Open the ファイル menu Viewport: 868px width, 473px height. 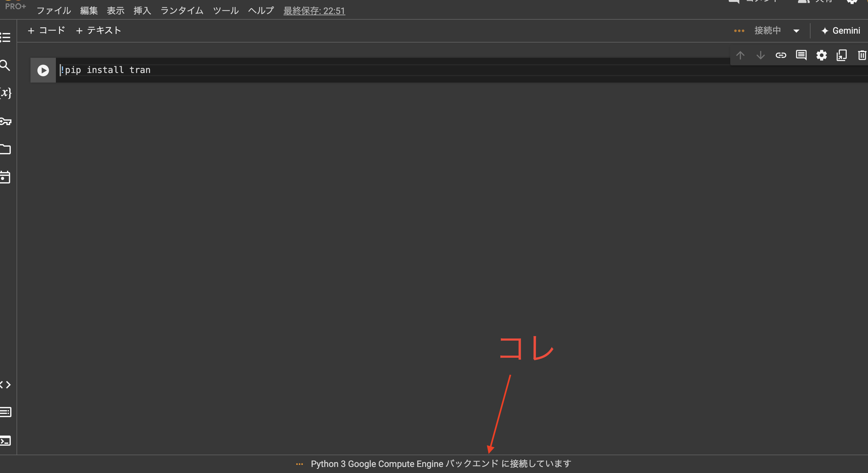point(54,10)
